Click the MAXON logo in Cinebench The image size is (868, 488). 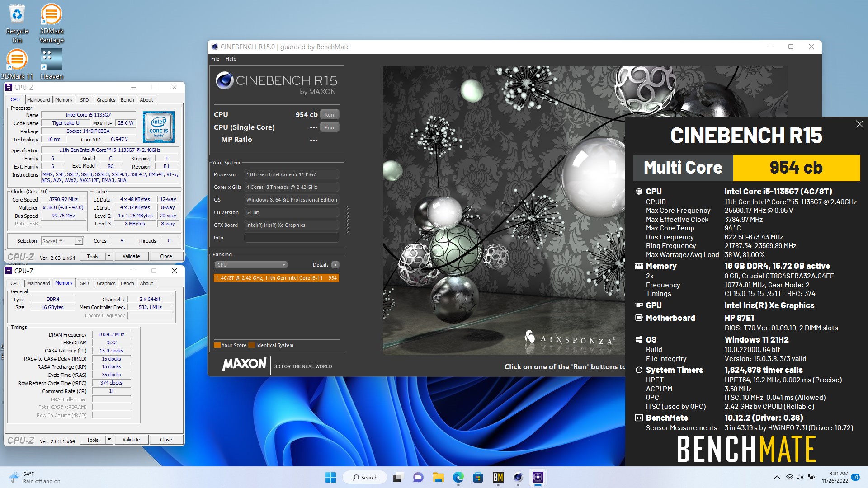[x=244, y=364]
